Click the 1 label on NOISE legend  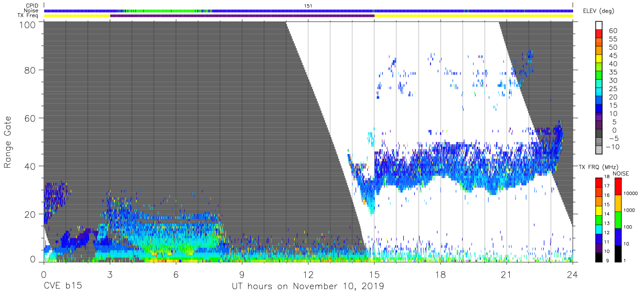[626, 260]
